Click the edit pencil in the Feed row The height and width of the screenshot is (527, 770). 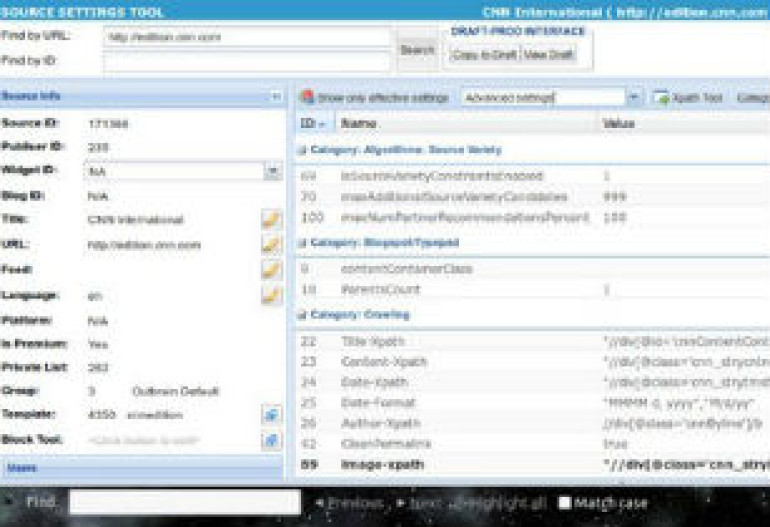(272, 270)
